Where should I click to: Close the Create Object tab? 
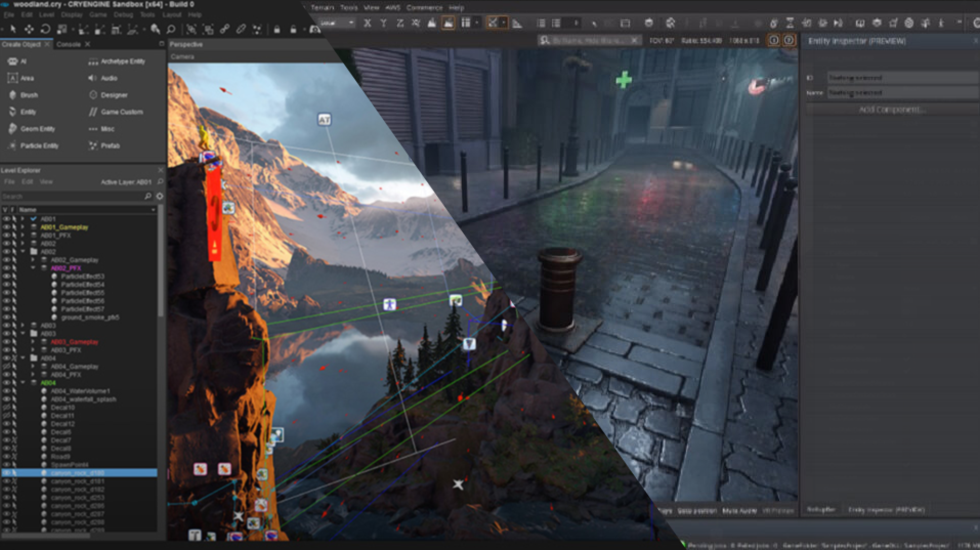coord(47,44)
